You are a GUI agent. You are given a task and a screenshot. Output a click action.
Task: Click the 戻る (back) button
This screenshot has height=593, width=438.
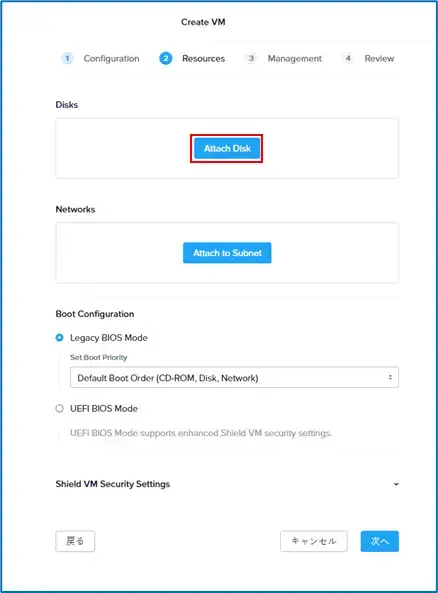click(75, 541)
